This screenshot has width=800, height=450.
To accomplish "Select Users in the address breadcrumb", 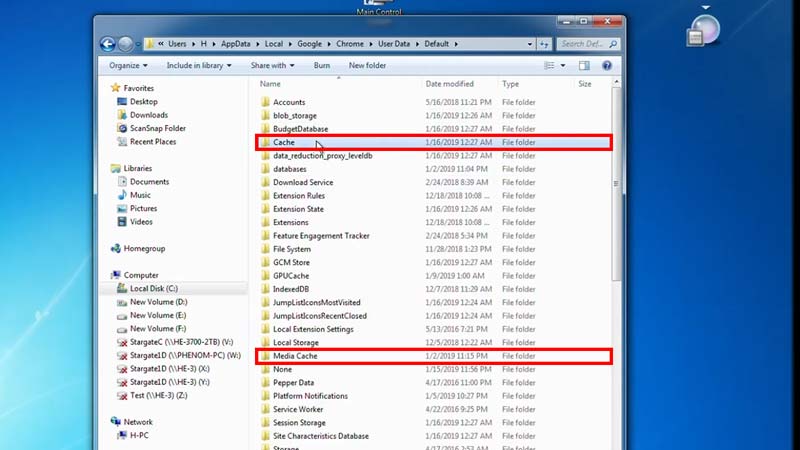I will click(177, 44).
